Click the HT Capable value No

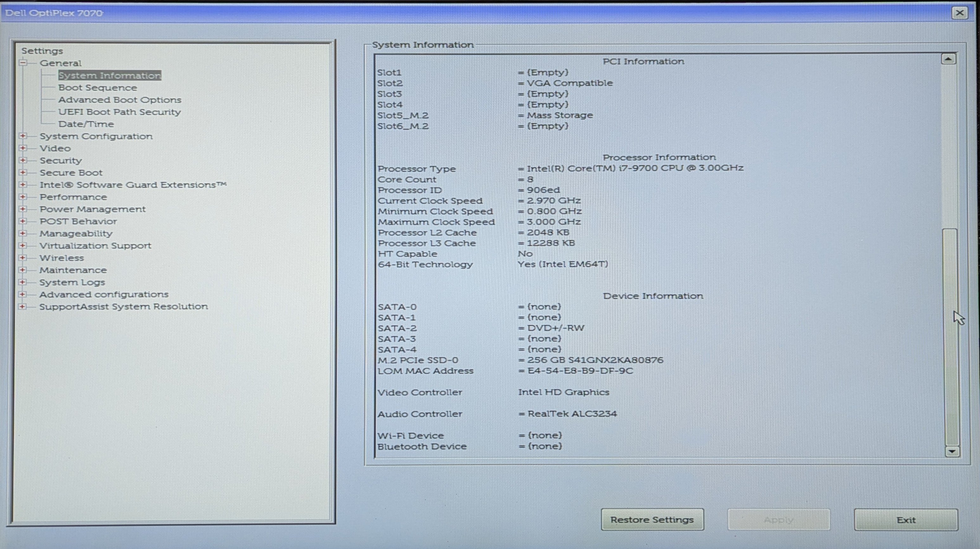tap(525, 253)
